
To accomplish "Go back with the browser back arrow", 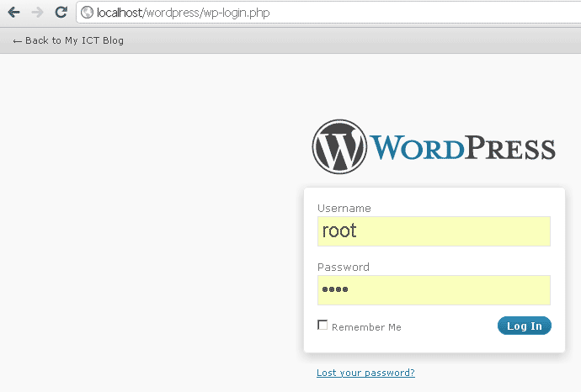I will [14, 13].
